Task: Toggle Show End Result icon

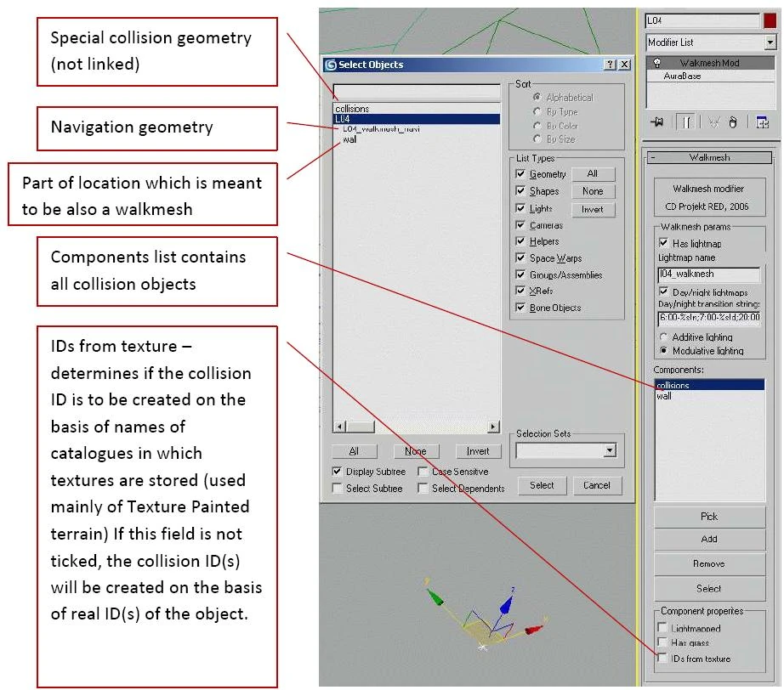Action: tap(686, 122)
